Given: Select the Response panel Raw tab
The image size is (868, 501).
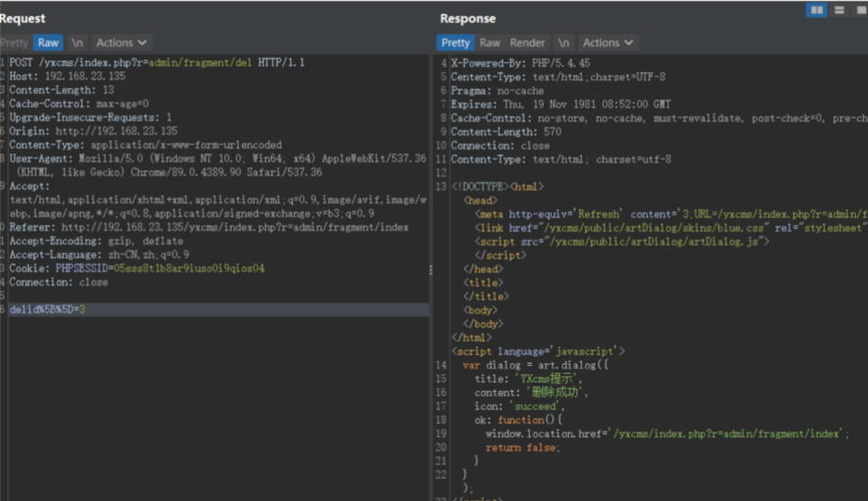Looking at the screenshot, I should coord(489,42).
